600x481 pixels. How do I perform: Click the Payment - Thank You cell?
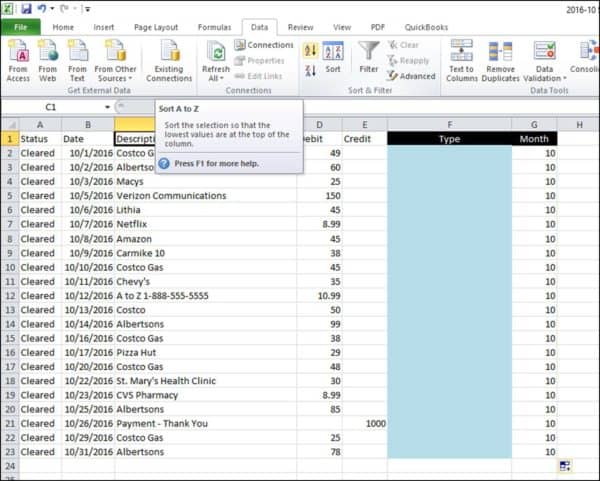205,423
